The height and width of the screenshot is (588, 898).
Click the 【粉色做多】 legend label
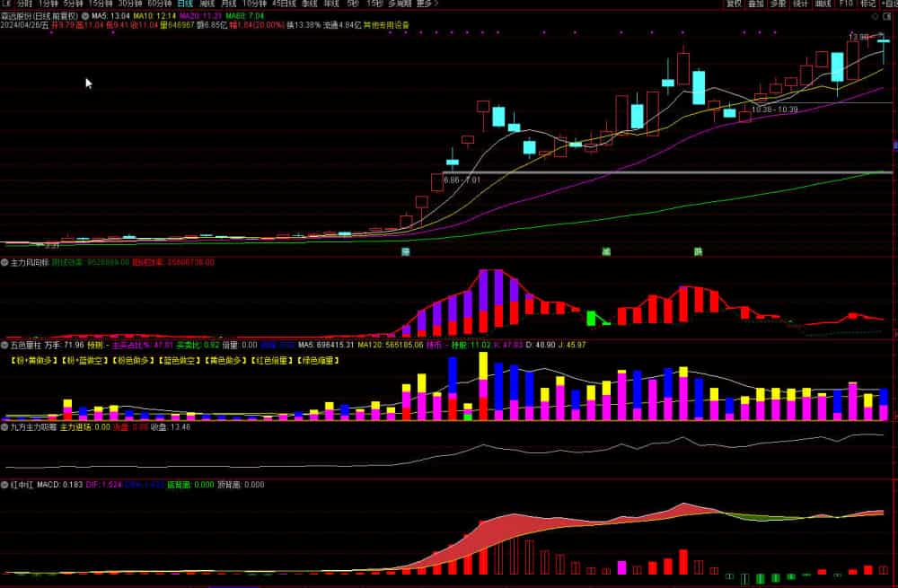pyautogui.click(x=134, y=361)
